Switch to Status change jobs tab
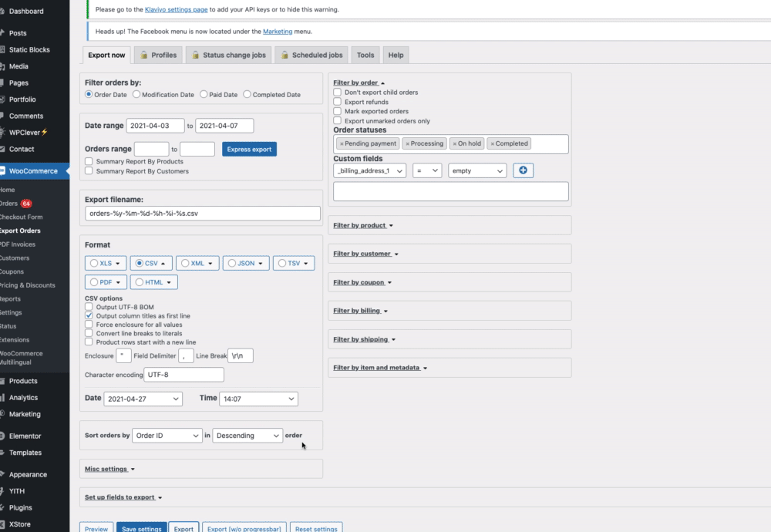 pos(229,55)
